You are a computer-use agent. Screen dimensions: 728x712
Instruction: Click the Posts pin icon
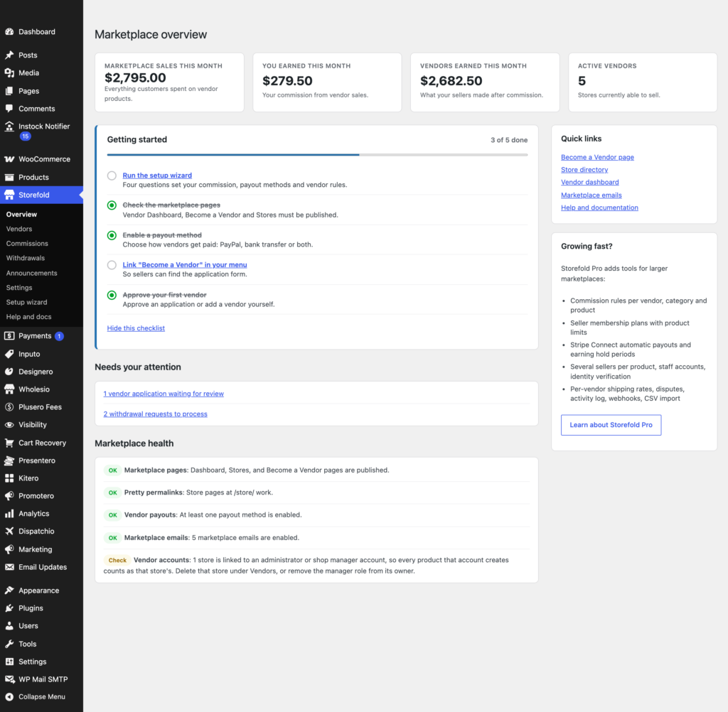9,55
